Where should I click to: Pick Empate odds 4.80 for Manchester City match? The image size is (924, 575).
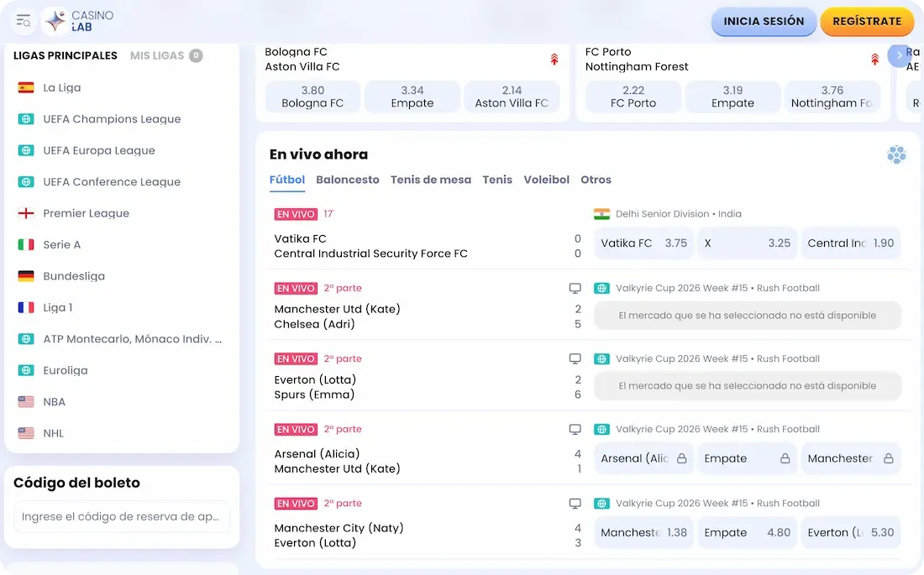747,533
